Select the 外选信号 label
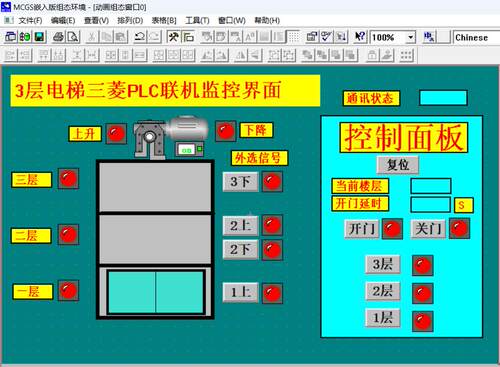500x367 pixels. coord(259,158)
